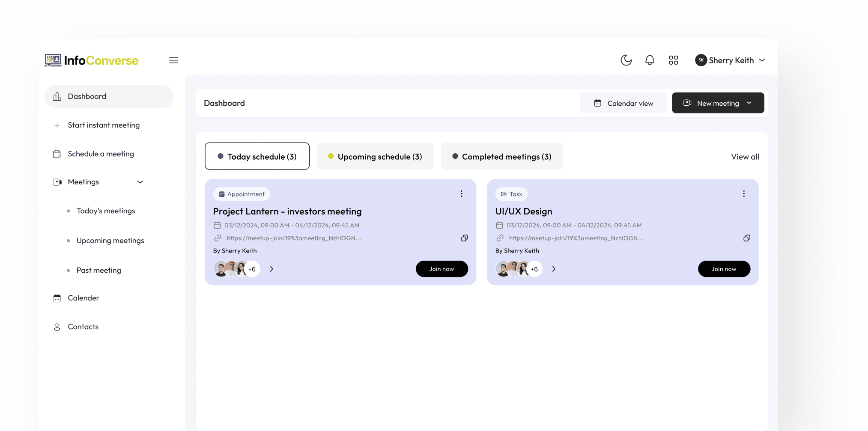This screenshot has height=431, width=868.
Task: Select Upcoming schedule (3) tab
Action: pyautogui.click(x=375, y=156)
